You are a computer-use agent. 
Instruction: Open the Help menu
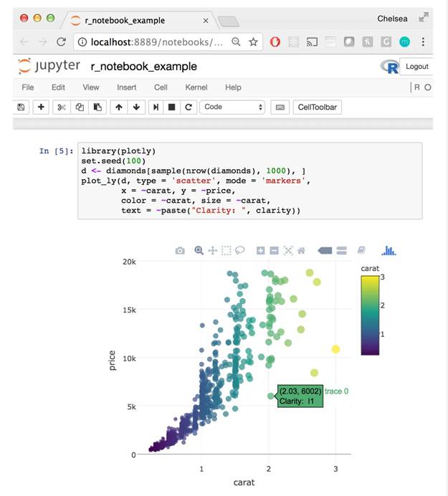point(233,87)
